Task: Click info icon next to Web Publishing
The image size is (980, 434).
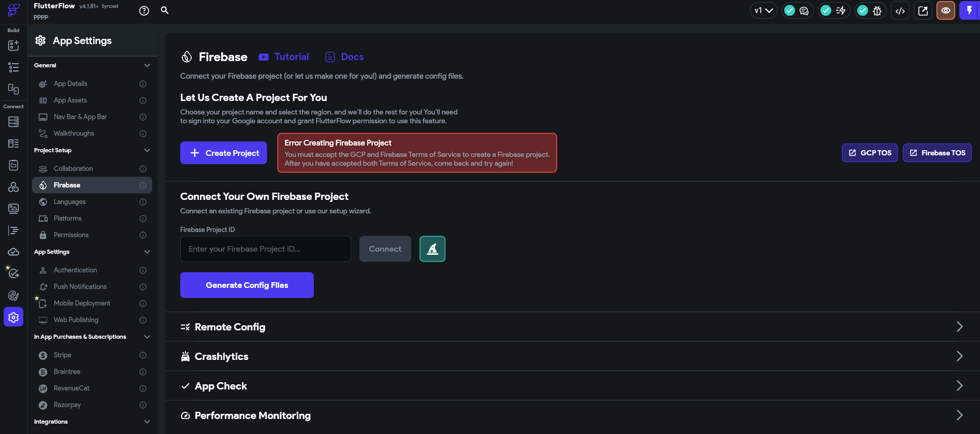Action: [x=143, y=320]
